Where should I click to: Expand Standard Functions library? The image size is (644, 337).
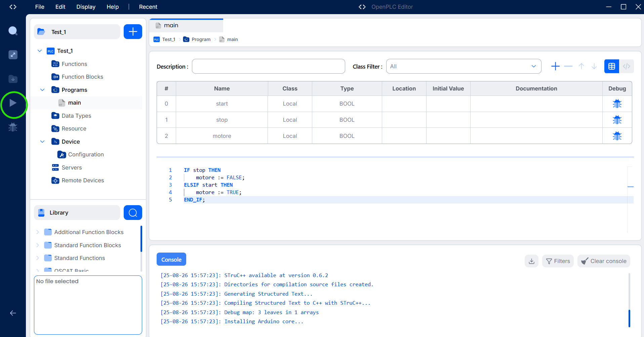tap(38, 258)
